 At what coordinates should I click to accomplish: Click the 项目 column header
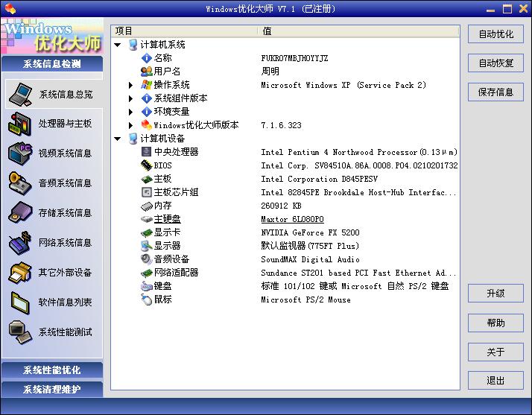(x=184, y=31)
